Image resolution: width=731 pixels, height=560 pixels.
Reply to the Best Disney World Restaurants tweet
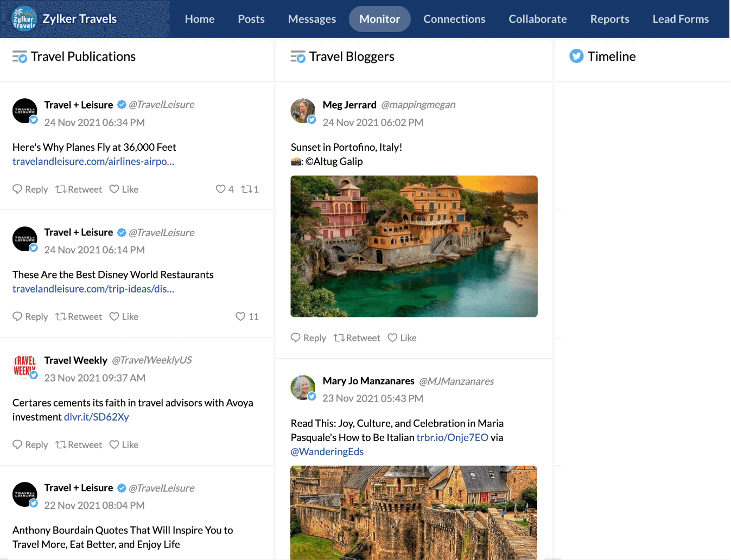click(x=30, y=316)
